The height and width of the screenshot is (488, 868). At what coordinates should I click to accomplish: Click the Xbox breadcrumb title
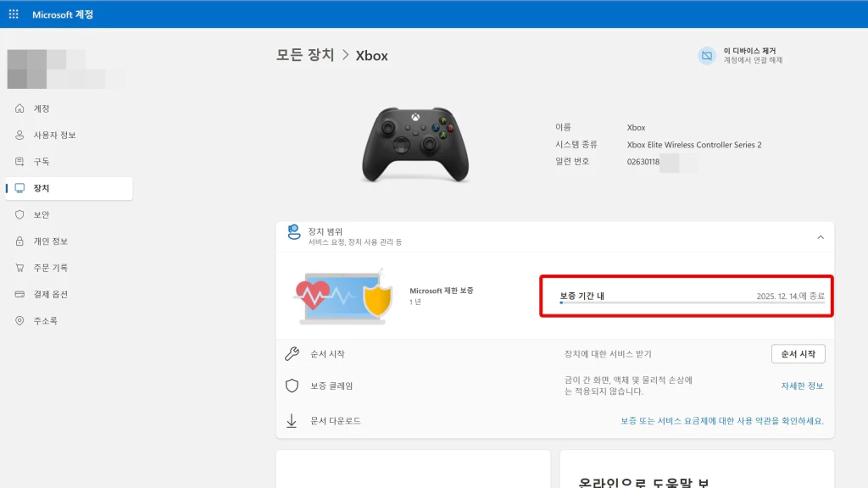(371, 56)
